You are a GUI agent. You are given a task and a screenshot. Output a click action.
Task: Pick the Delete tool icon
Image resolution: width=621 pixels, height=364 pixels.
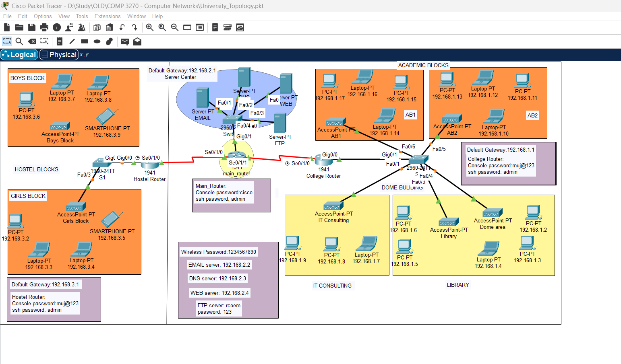32,41
